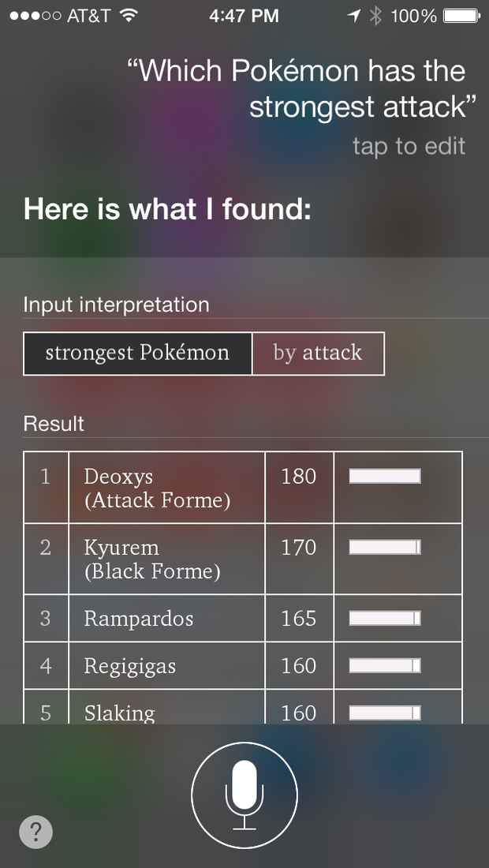The width and height of the screenshot is (489, 868).
Task: Tap the cellular signal strength dots
Action: tap(32, 16)
